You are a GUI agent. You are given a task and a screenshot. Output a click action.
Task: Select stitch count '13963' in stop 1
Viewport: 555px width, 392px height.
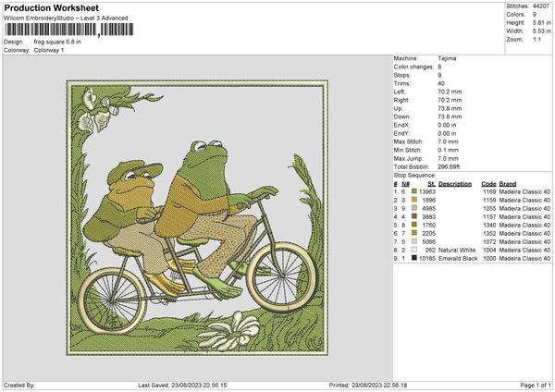pyautogui.click(x=427, y=191)
